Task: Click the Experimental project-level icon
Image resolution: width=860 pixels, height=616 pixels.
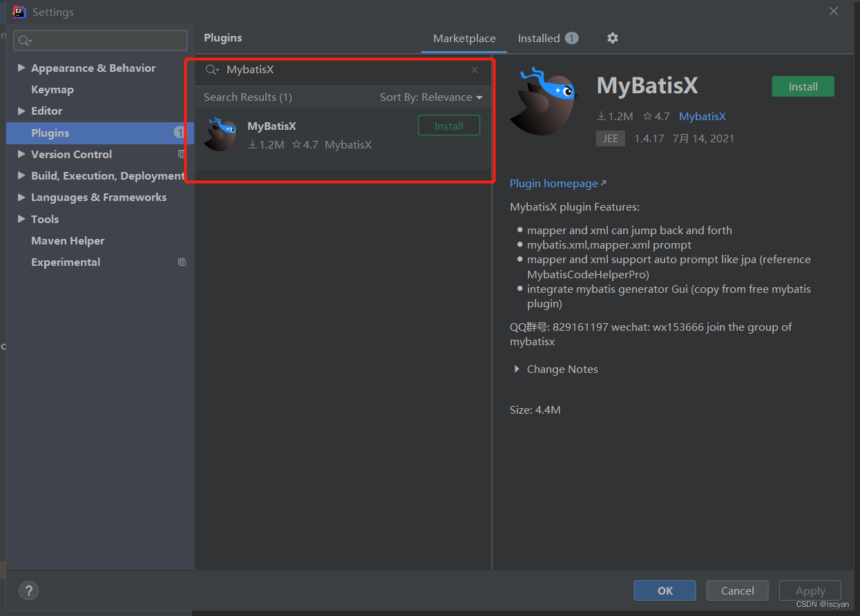Action: point(182,262)
